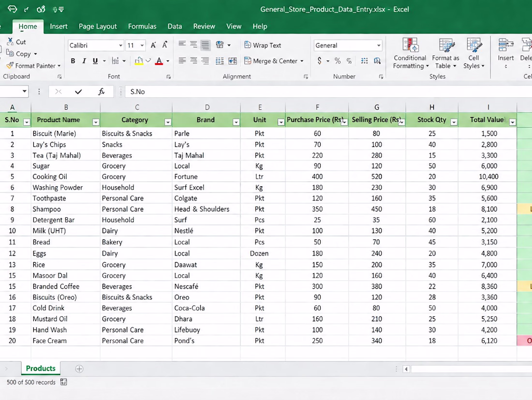The height and width of the screenshot is (400, 532).
Task: Select bottom-row align left button
Action: click(182, 61)
